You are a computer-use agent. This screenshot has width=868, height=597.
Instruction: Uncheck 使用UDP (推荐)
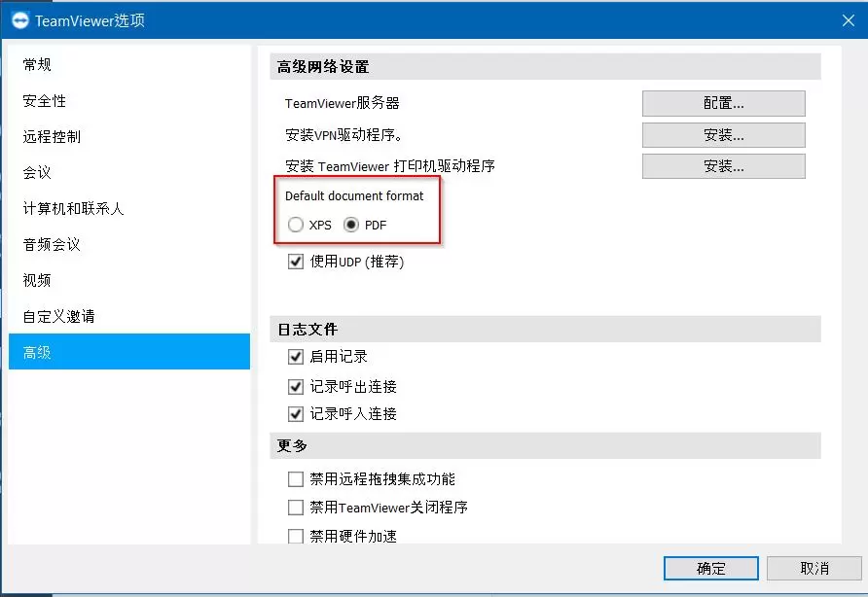(x=295, y=261)
